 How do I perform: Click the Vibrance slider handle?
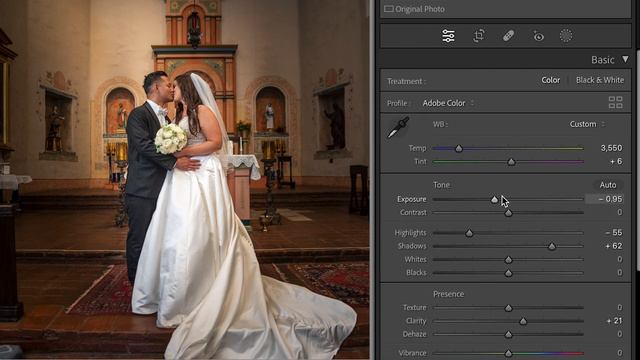pos(508,353)
